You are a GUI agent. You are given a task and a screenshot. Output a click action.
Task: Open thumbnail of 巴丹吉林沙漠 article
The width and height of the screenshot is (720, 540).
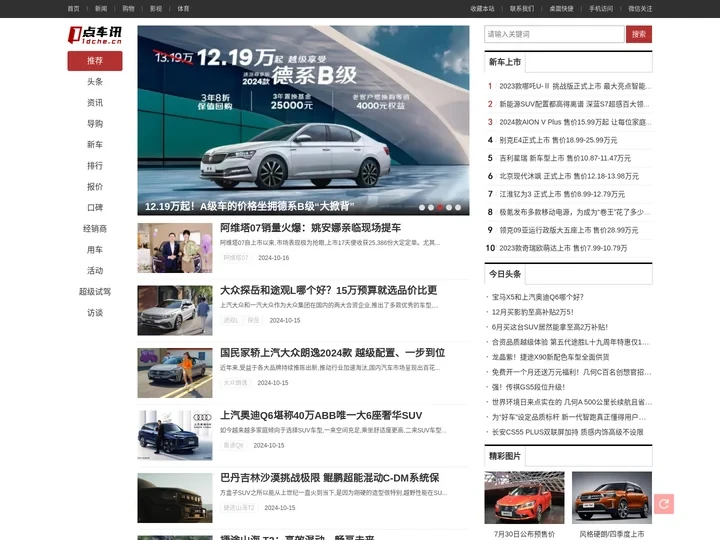[x=175, y=498]
